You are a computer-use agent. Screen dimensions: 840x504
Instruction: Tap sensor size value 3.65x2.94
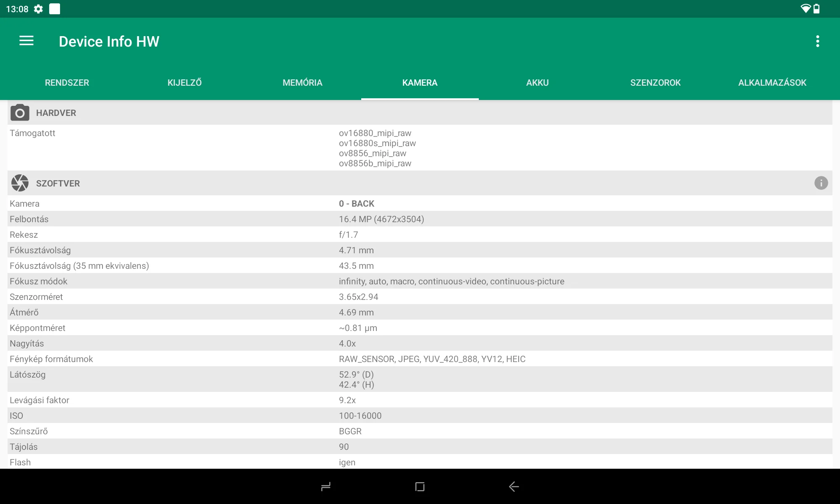359,297
